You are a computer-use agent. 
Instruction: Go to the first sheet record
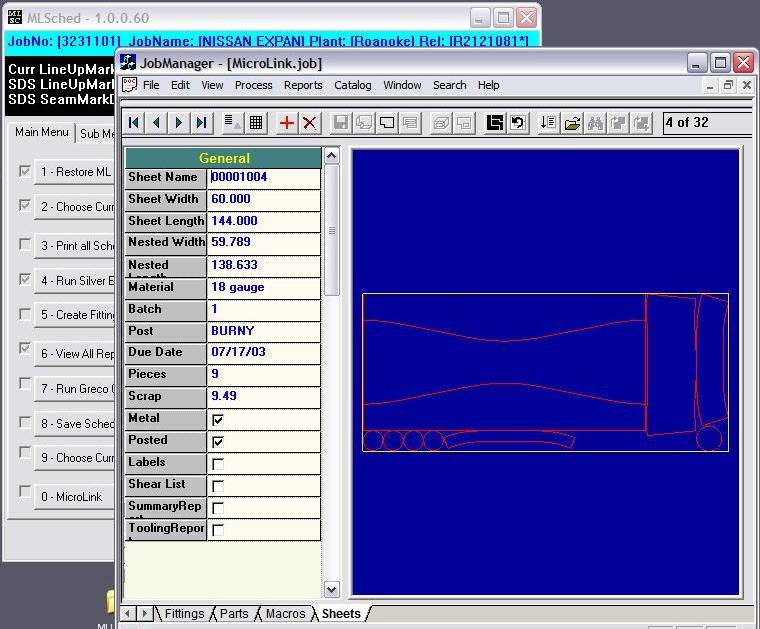(134, 123)
